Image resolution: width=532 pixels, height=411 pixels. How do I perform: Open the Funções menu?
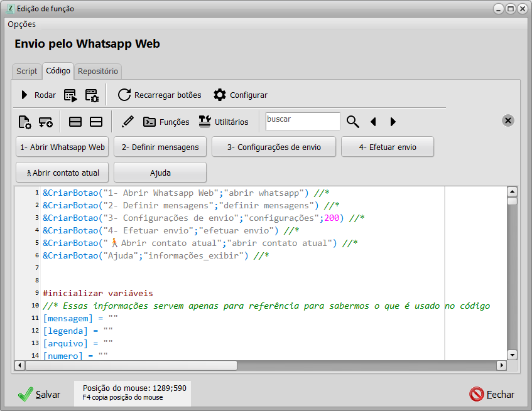click(166, 122)
